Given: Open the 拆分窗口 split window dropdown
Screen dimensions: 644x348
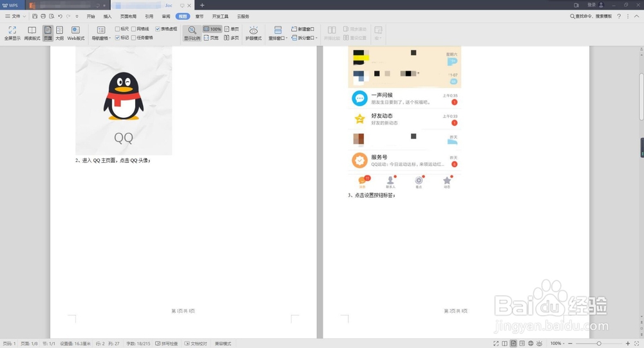Looking at the screenshot, I should pos(305,37).
